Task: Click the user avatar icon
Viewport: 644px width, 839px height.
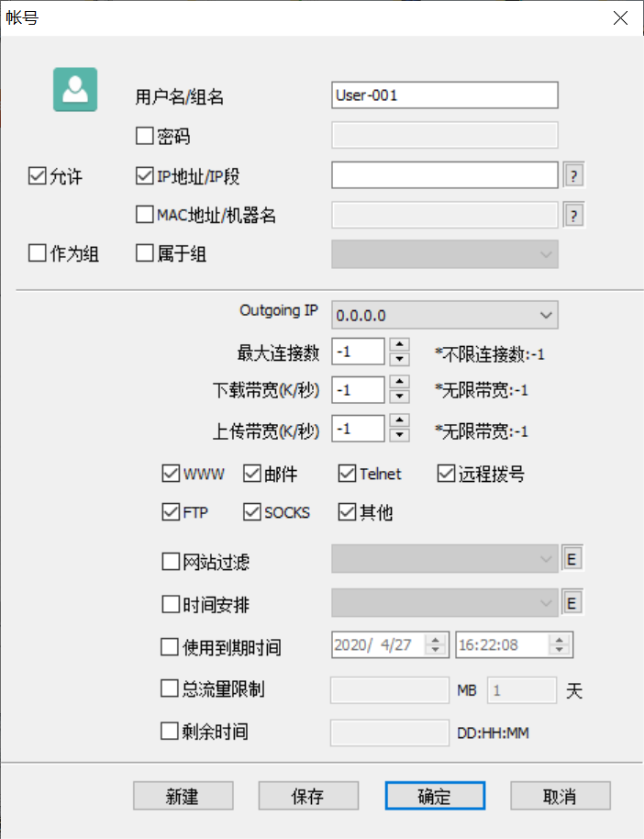Action: pos(74,89)
